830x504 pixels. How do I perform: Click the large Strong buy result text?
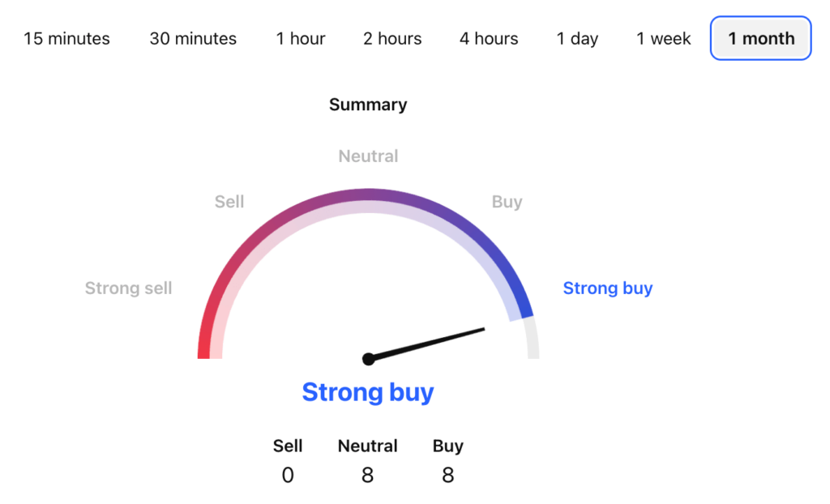(x=368, y=392)
